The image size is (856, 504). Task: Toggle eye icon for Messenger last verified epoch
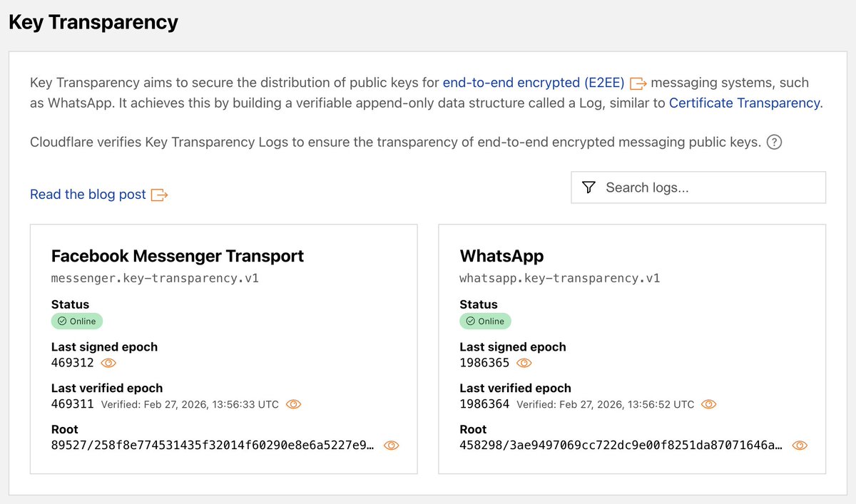click(293, 404)
